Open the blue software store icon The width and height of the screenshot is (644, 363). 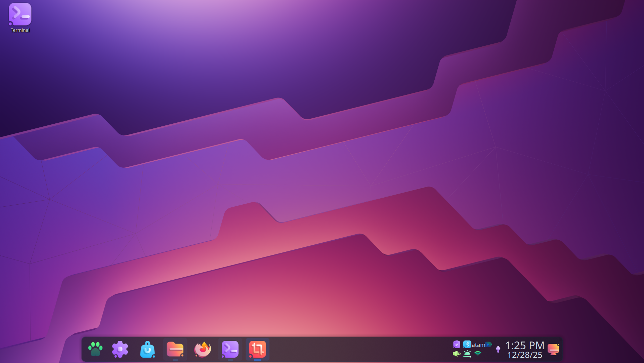tap(147, 350)
